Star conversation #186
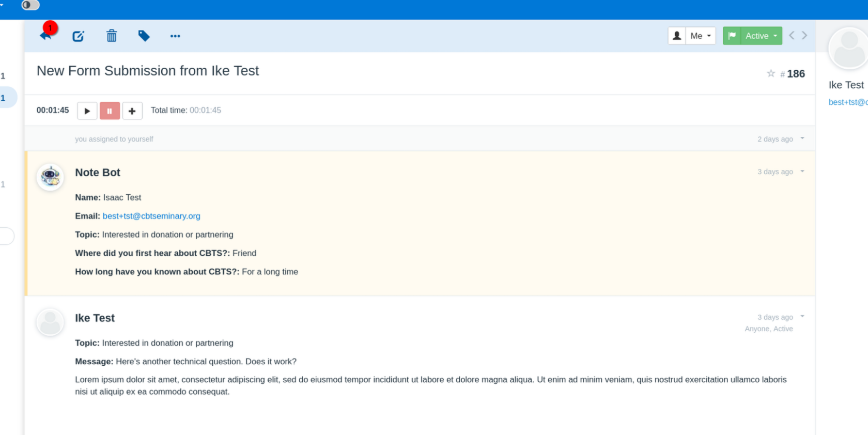This screenshot has width=868, height=435. (x=771, y=73)
